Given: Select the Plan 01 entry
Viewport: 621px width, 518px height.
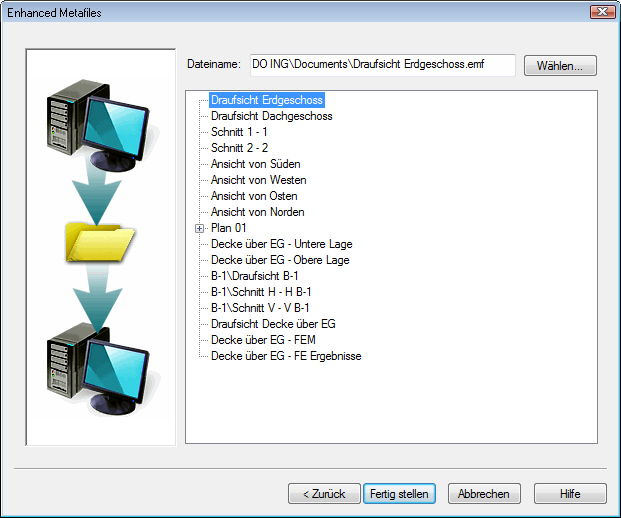Looking at the screenshot, I should [229, 228].
